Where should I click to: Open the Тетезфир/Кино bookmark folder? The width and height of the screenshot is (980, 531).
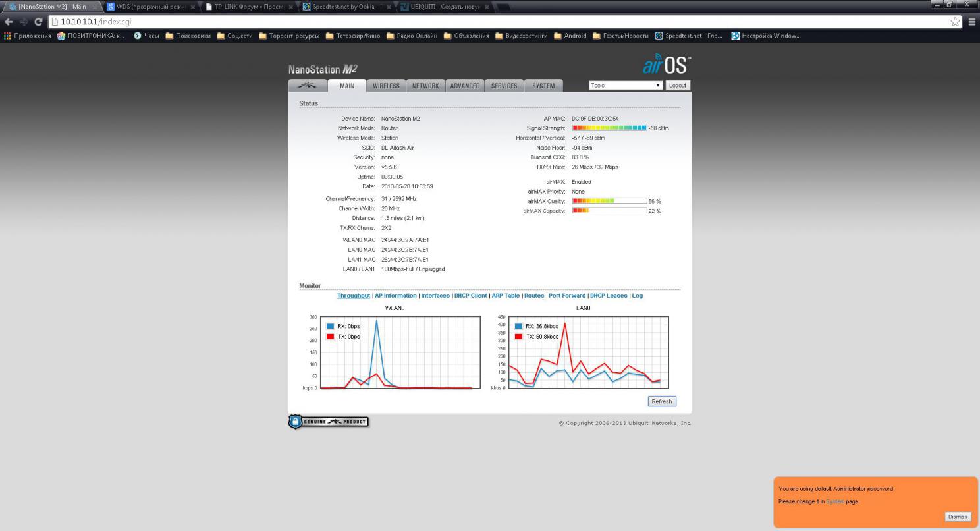(x=353, y=36)
